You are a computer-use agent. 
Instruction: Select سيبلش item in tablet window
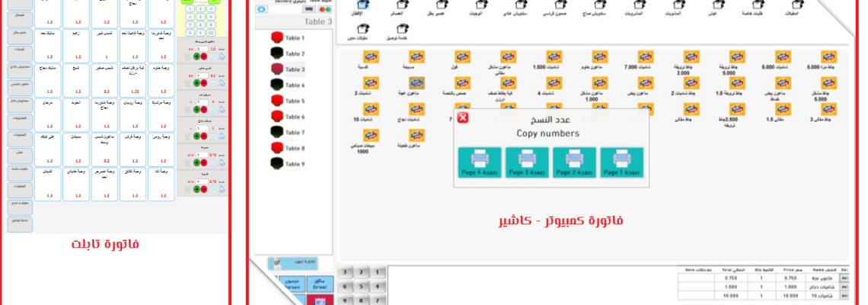(76, 149)
